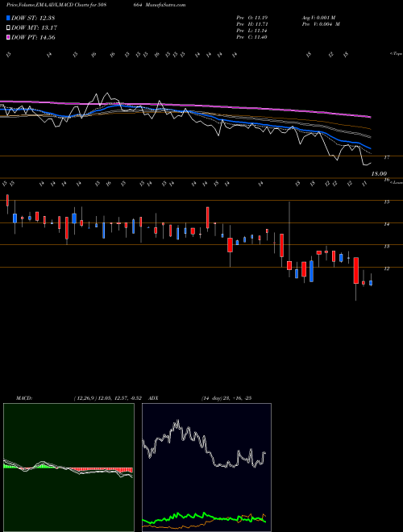This screenshot has height=532, width=403.
Task: Click the 17 price axis label
Action: point(386,157)
